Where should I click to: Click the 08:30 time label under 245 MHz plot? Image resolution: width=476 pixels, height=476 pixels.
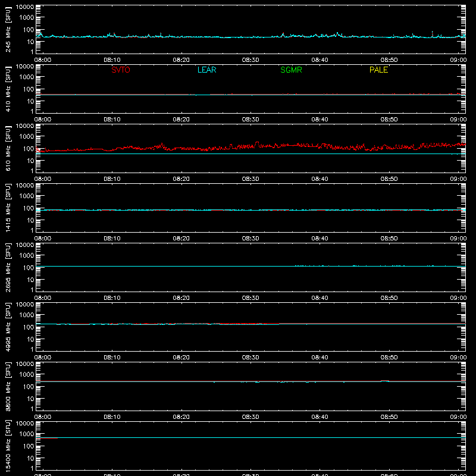(250, 60)
